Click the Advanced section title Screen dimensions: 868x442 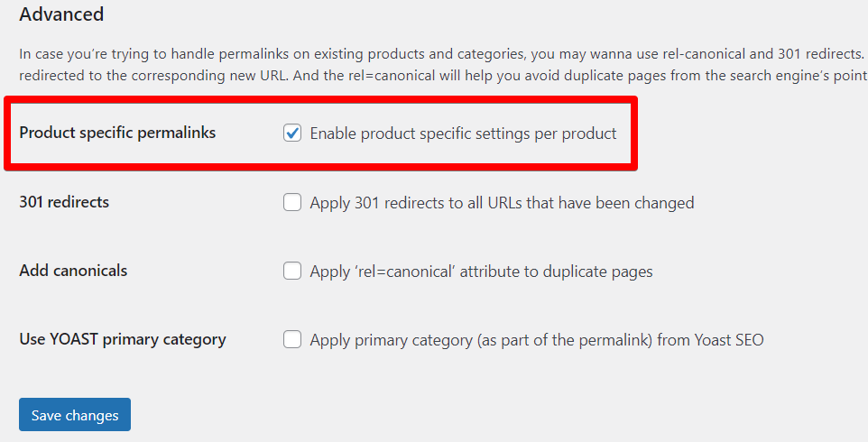click(x=61, y=14)
